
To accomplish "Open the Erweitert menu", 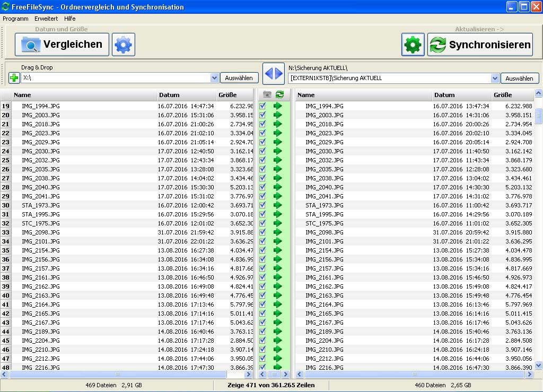I will click(x=46, y=19).
